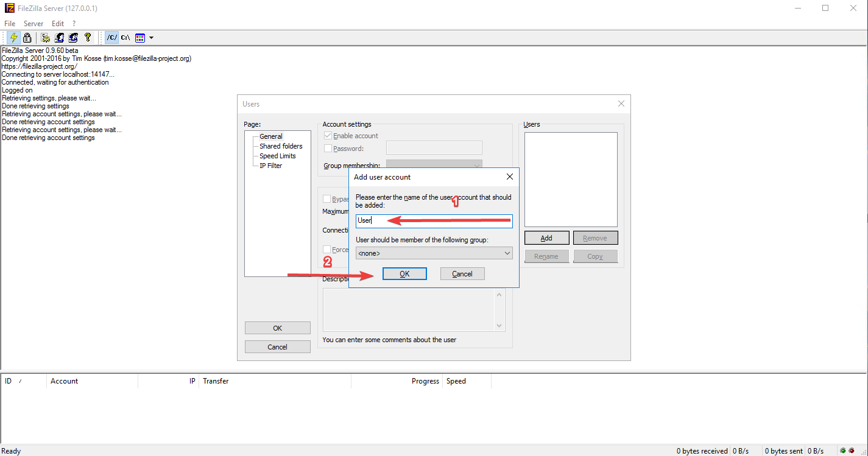Viewport: 868px width, 456px height.
Task: Toggle the Password checkbox
Action: click(x=328, y=148)
